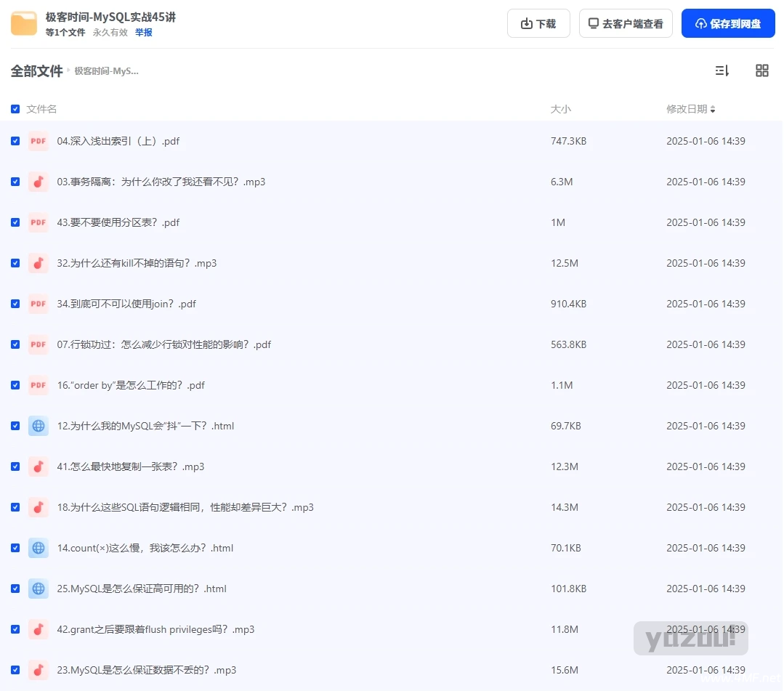This screenshot has width=784, height=691.
Task: Click the 极客时间-MyS... breadcrumb item
Action: coord(107,71)
